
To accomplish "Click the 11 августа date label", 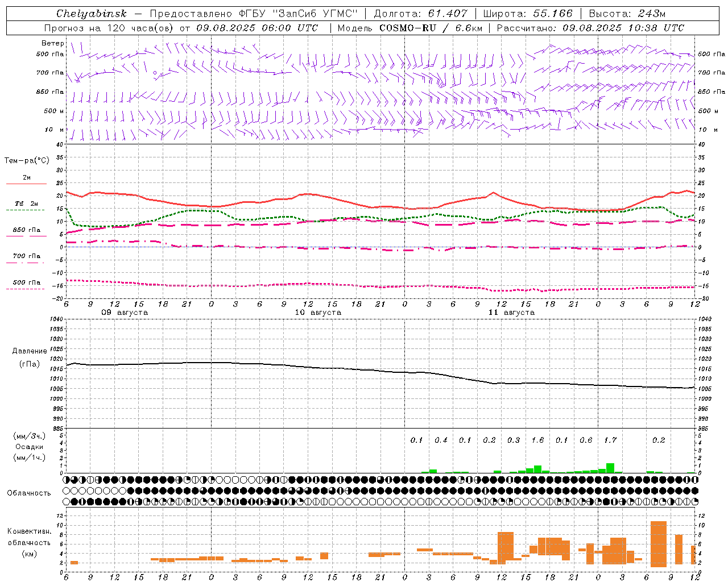I will tap(511, 313).
